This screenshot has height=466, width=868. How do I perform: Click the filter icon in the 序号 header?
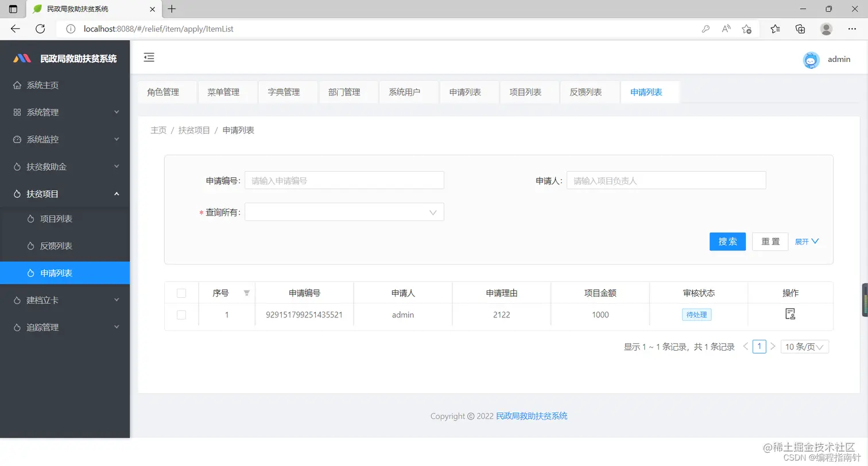247,293
